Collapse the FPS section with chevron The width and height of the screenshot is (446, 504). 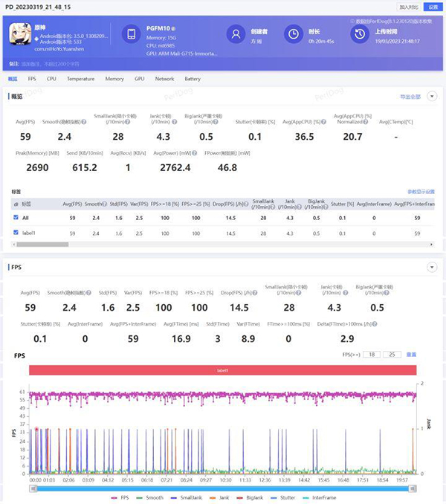click(x=432, y=266)
